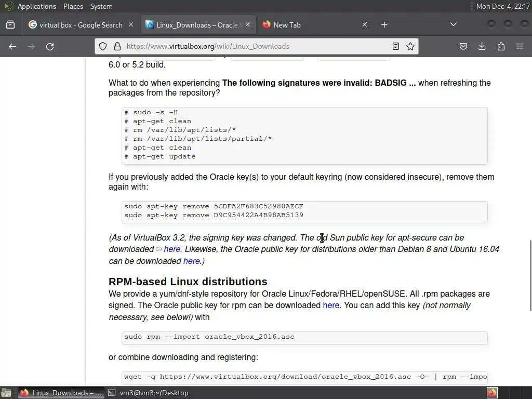Open 'here' link after 'can be downloaded'
The image size is (532, 399).
(191, 261)
